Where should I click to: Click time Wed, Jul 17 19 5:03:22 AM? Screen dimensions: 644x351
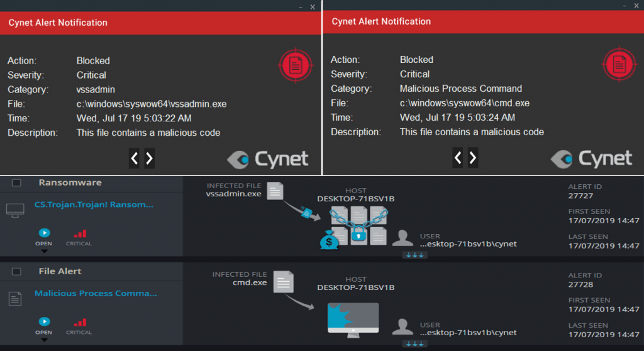click(134, 118)
